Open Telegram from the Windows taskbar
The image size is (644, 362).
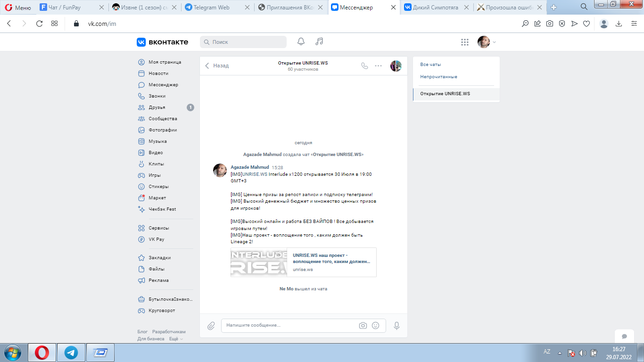tap(71, 353)
